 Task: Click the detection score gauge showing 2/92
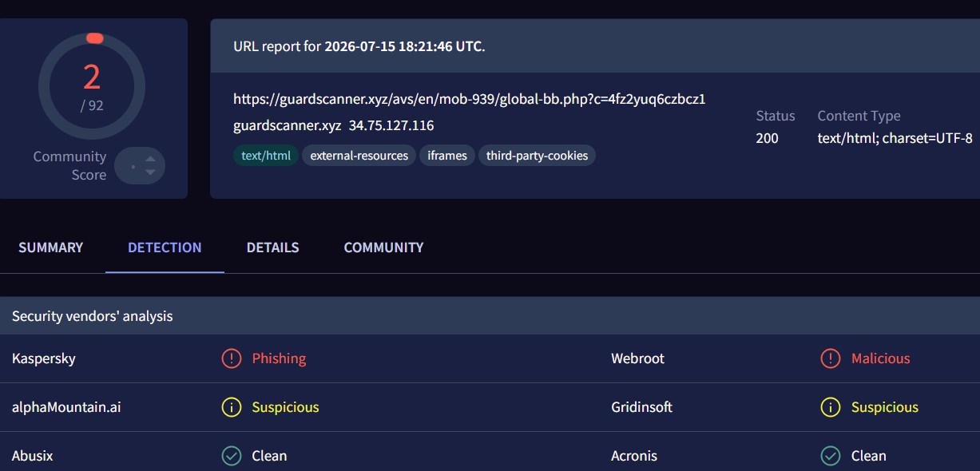click(92, 86)
